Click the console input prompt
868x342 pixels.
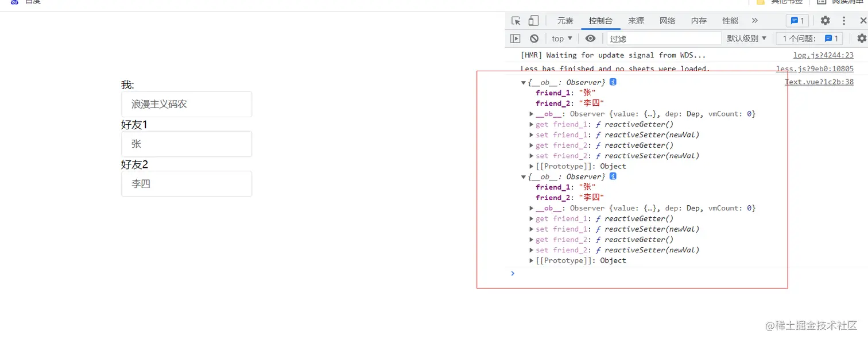(x=686, y=273)
